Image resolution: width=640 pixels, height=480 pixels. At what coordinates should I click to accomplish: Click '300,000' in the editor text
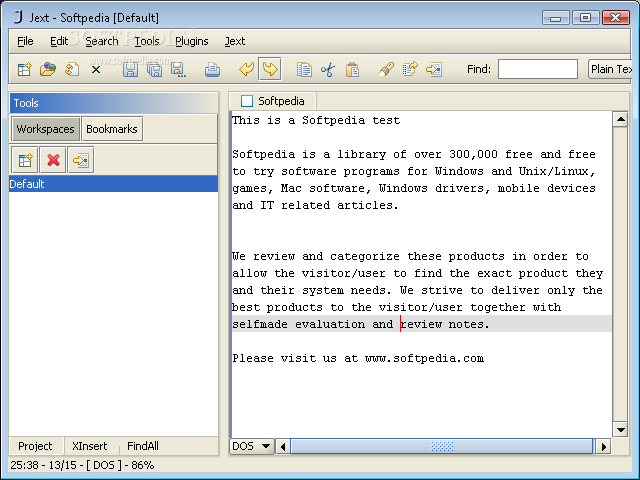pos(473,154)
